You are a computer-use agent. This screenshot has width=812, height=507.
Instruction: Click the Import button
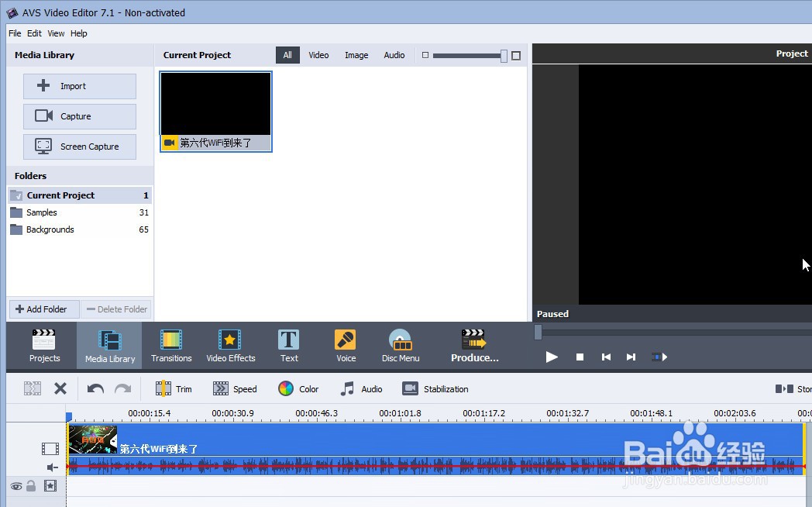point(79,86)
